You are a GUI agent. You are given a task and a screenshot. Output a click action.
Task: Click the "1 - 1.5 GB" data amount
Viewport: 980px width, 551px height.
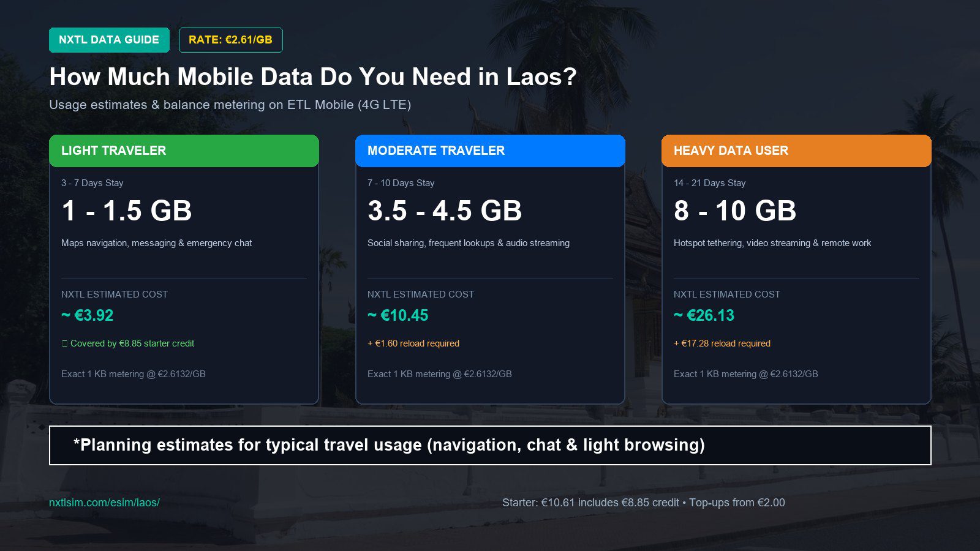[127, 211]
